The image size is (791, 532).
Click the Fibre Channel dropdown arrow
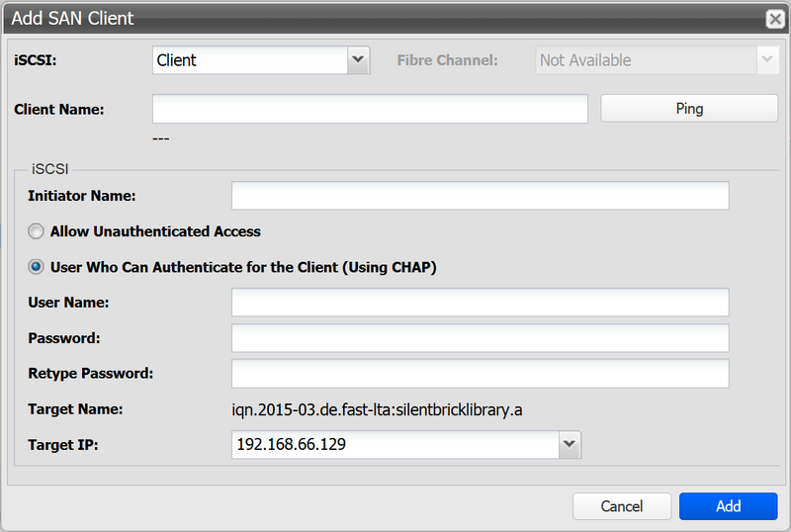coord(767,60)
